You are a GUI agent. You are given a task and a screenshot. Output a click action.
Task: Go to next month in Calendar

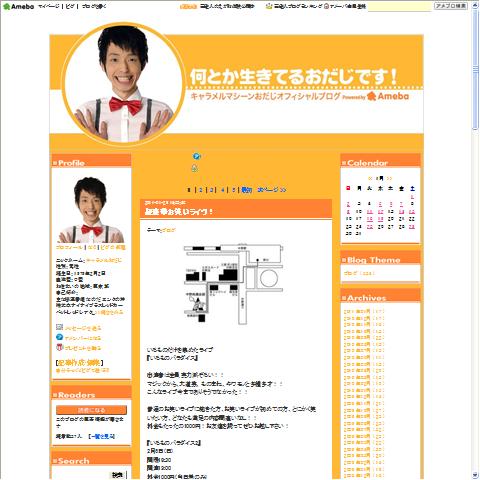point(389,178)
